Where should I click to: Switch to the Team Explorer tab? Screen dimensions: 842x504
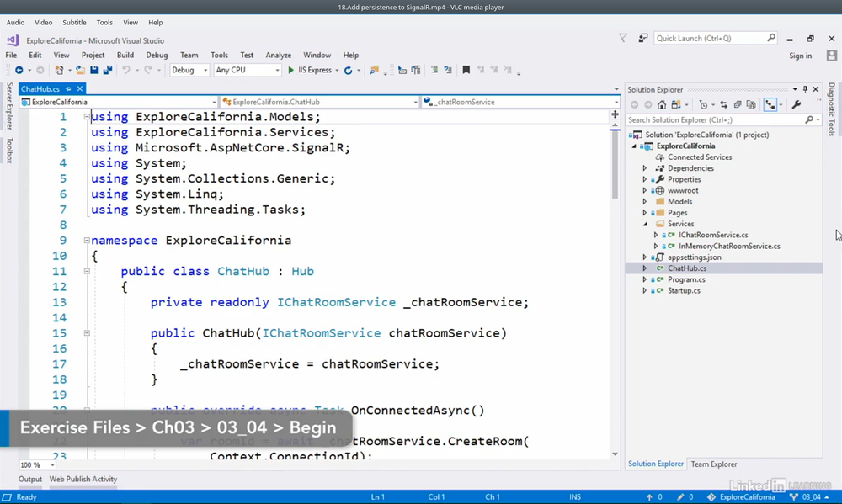pos(714,464)
